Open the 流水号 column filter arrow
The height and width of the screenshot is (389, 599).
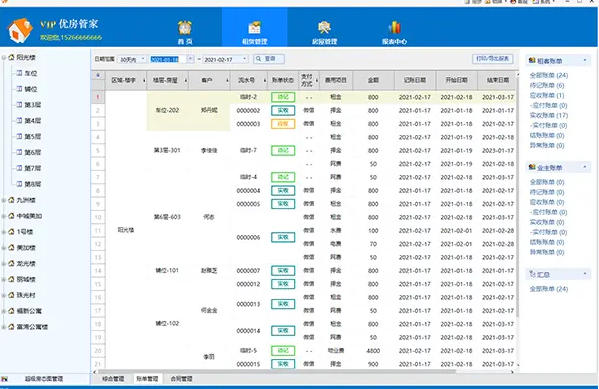265,81
